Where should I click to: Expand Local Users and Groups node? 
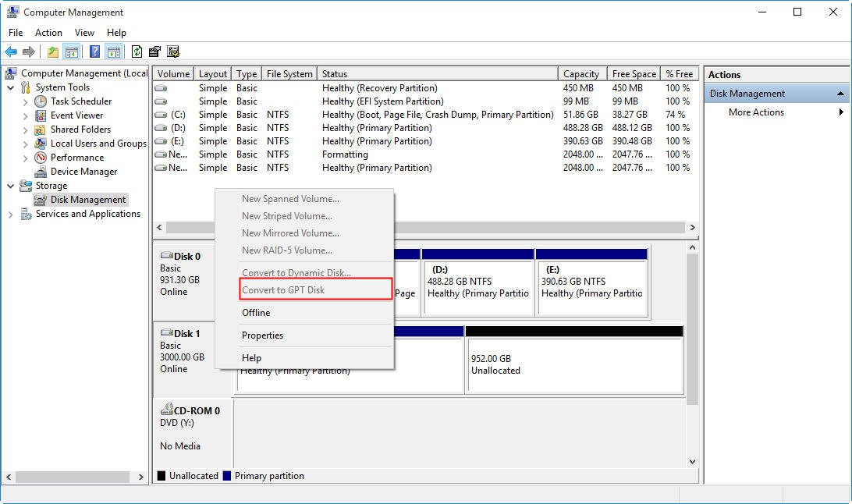point(25,144)
